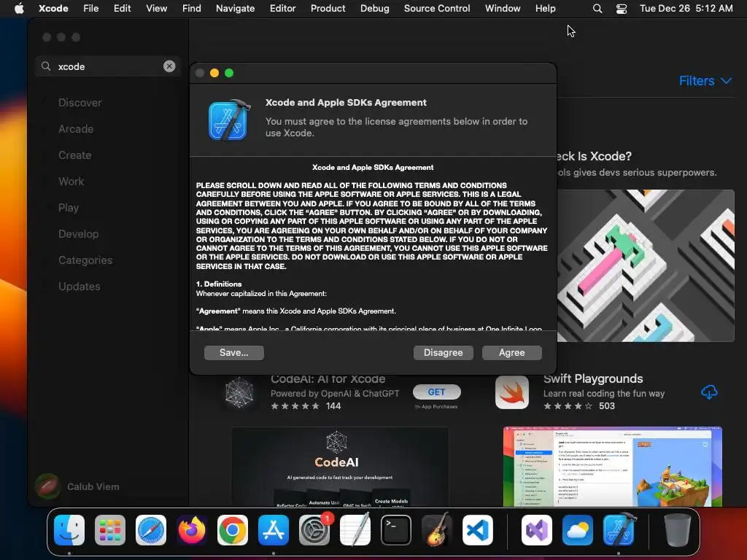Viewport: 747px width, 560px height.
Task: Open the Filters dropdown in App Store
Action: click(x=705, y=80)
